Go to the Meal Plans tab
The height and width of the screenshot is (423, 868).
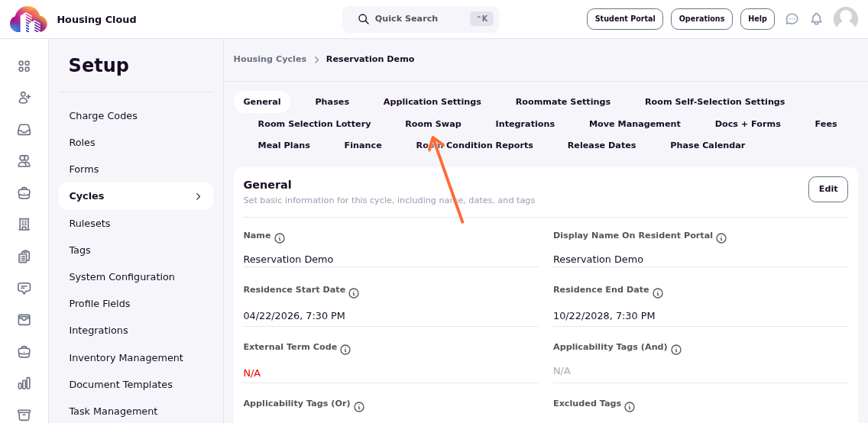[284, 145]
